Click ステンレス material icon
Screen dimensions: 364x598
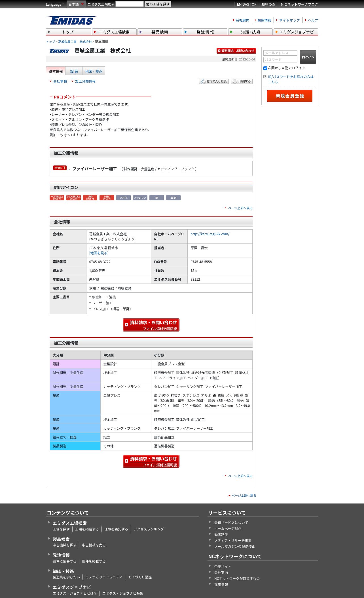pyautogui.click(x=140, y=198)
